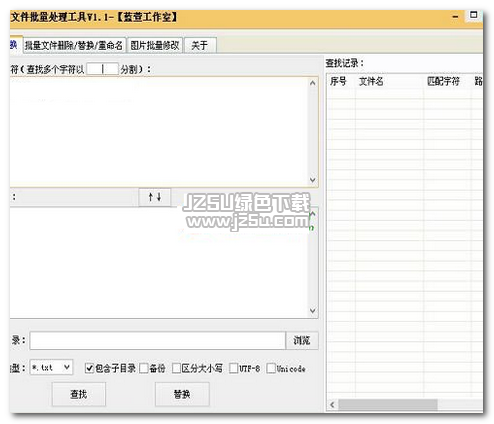494x424 pixels.
Task: Click the up-down swap arrows button
Action: (155, 197)
